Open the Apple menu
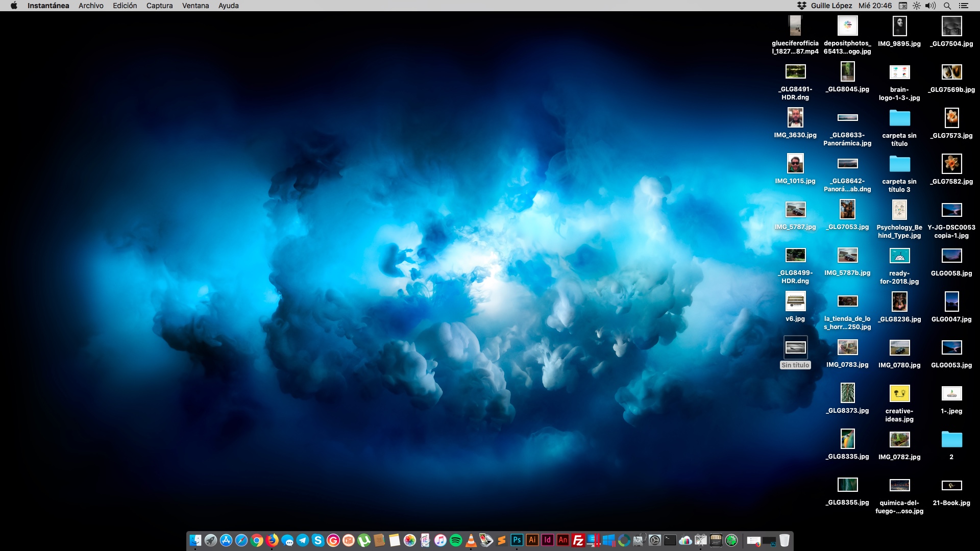The height and width of the screenshot is (551, 980). point(14,6)
